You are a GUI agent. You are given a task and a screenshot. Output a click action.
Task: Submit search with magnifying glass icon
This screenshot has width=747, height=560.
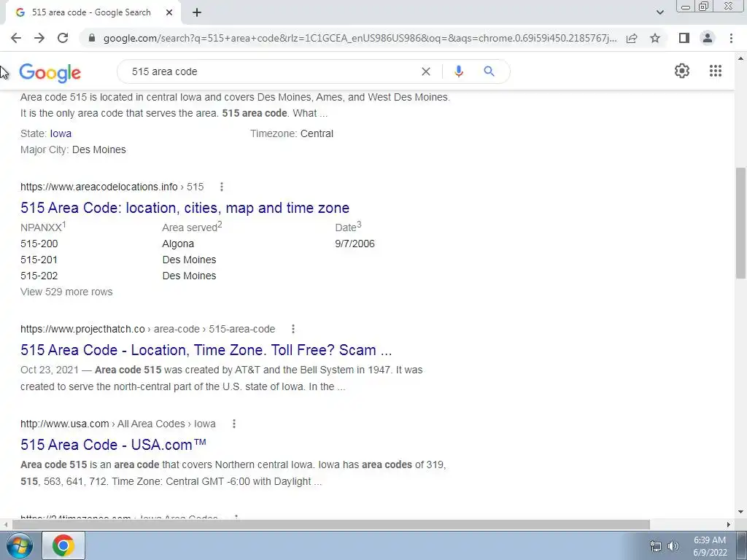489,71
